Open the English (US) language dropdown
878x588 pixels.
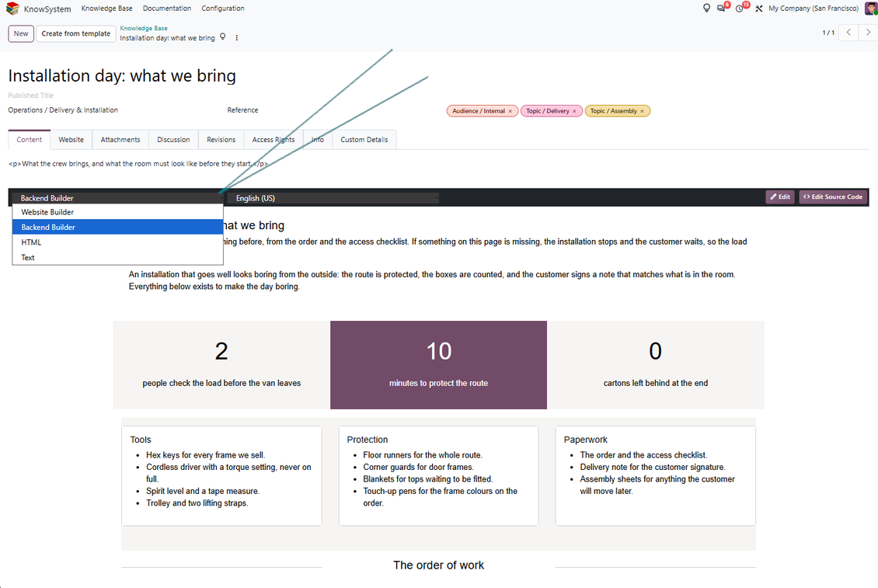334,198
